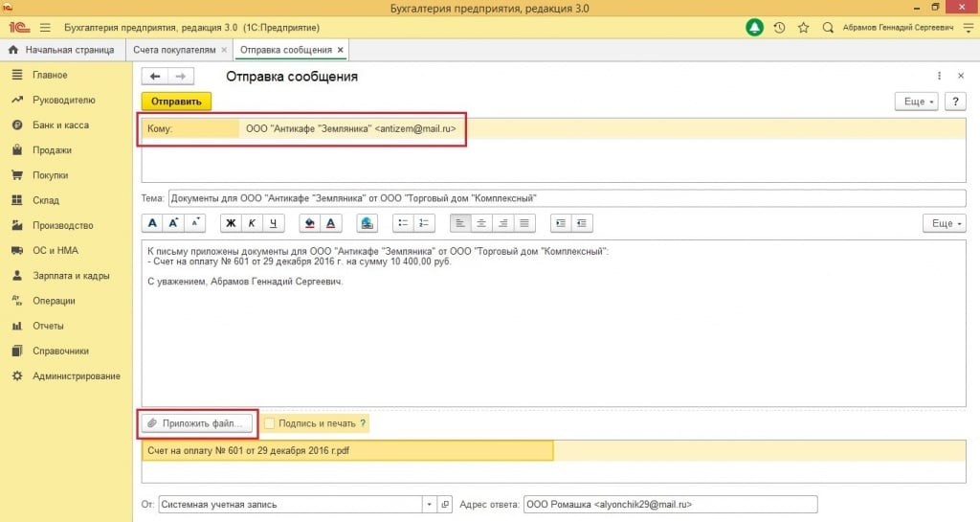Pick the font color A swatch icon
The width and height of the screenshot is (980, 522).
click(330, 223)
